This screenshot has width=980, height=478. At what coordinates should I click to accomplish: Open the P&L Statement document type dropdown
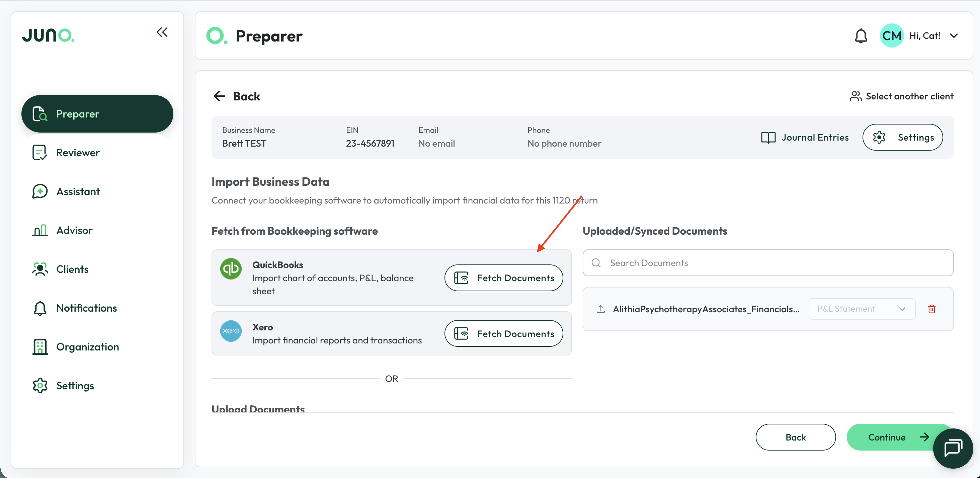[862, 309]
